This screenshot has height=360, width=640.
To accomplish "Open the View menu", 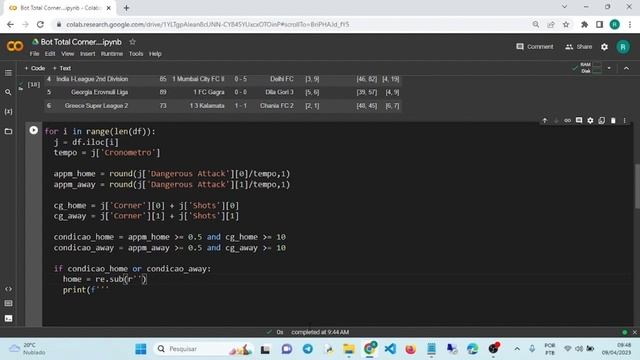I will point(67,54).
